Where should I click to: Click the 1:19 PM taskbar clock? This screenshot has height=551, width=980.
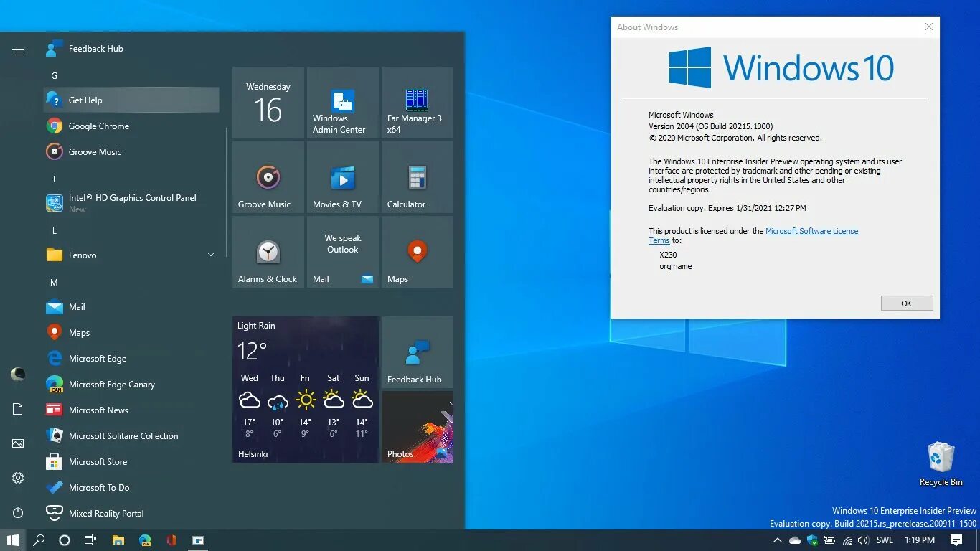click(x=920, y=540)
